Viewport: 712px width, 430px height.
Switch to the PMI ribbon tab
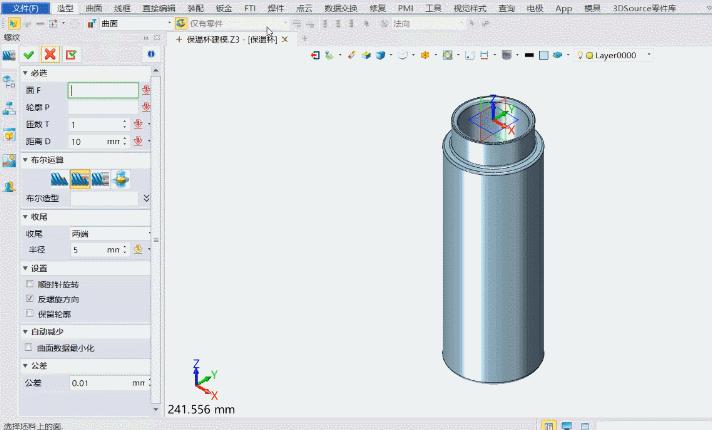tap(405, 8)
